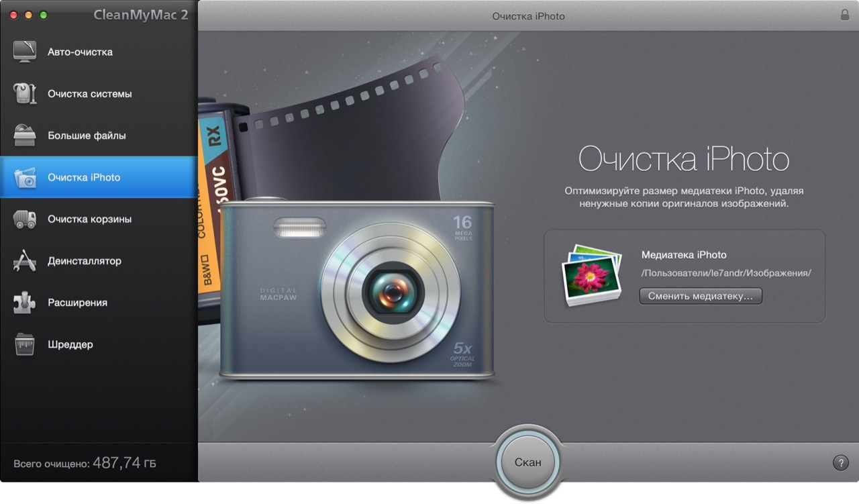Select Большие файлы in sidebar
Viewport: 859px width, 504px height.
99,136
